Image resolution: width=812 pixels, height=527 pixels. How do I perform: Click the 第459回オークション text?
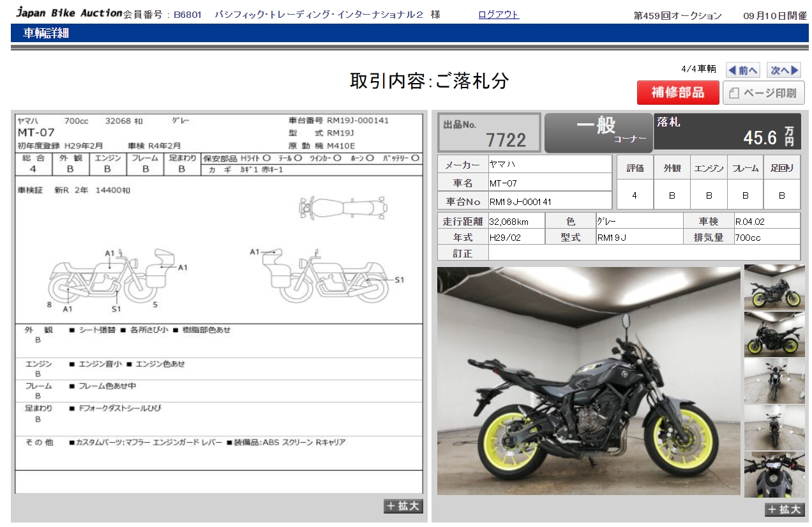tap(677, 15)
